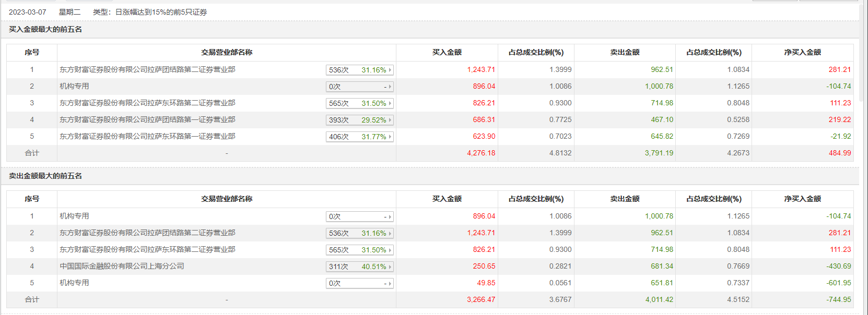Viewport: 868px width, 315px height.
Task: Open 东方财富证券 拉萨团结路第一证券营业部 link
Action: (147, 119)
